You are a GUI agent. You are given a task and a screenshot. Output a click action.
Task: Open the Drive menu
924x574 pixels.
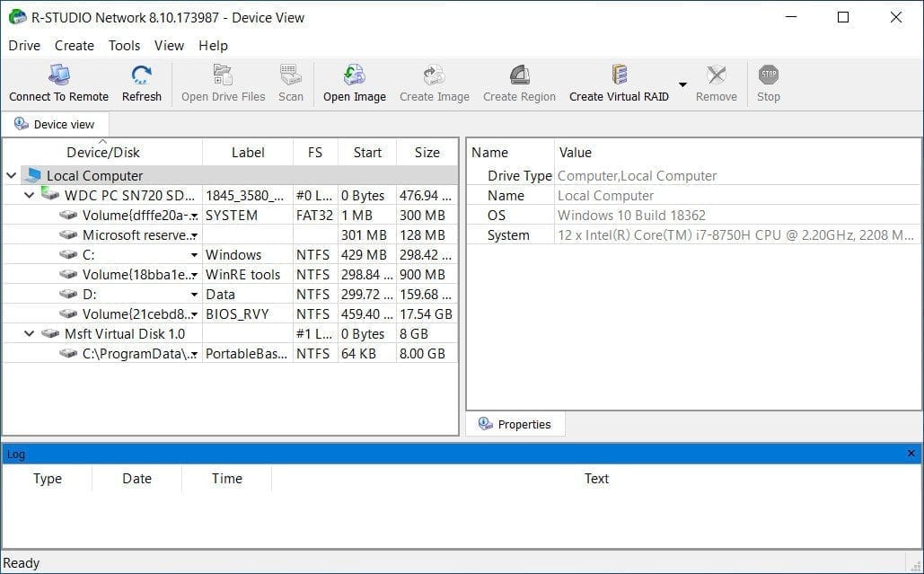(24, 46)
